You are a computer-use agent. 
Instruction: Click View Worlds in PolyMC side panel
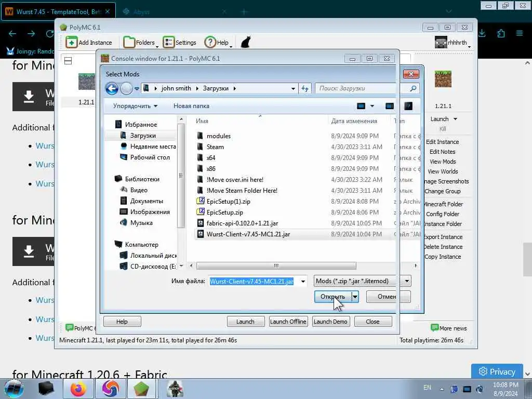443,171
